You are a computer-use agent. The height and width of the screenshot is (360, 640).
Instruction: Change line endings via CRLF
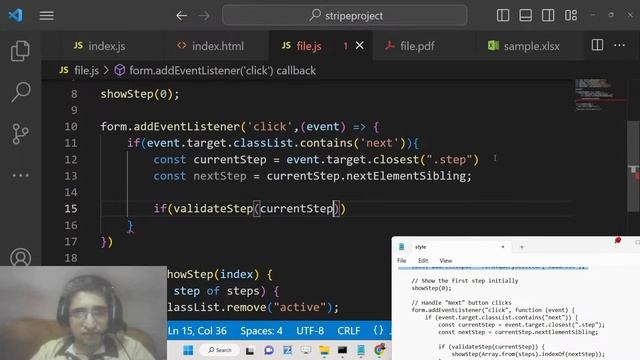[349, 330]
